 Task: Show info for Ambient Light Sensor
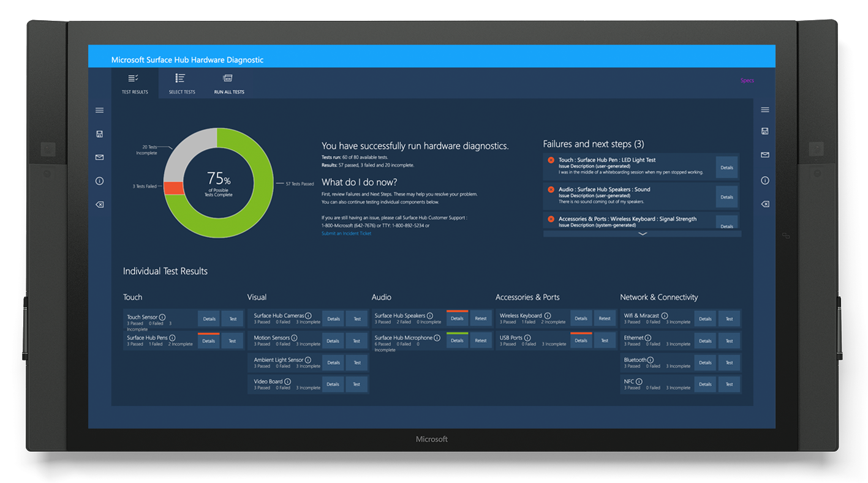(308, 360)
